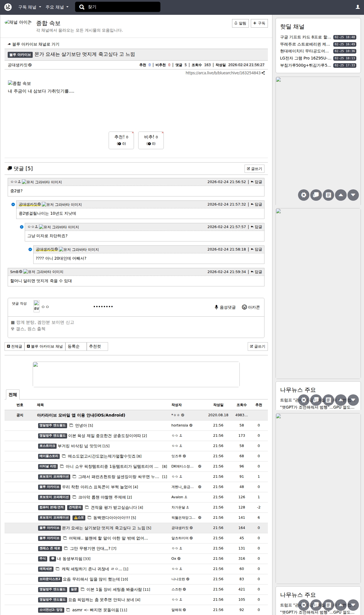Open the arca.live home logo
364x615 pixels.
(x=8, y=7)
